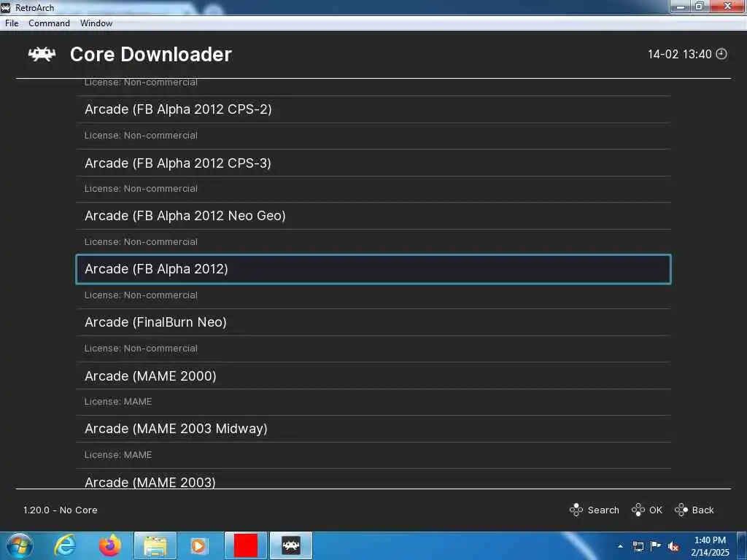This screenshot has height=560, width=747.
Task: Click the Core Downloader heading
Action: pyautogui.click(x=150, y=54)
